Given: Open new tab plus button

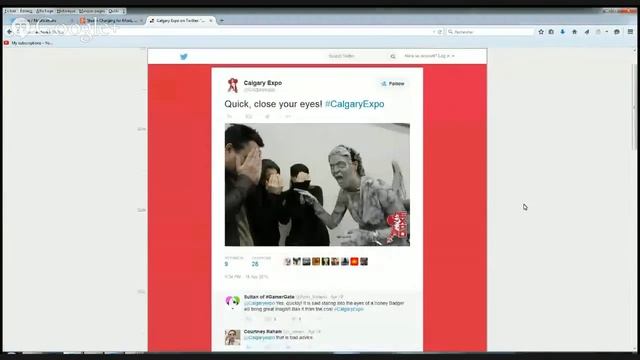Looking at the screenshot, I should tap(222, 20).
